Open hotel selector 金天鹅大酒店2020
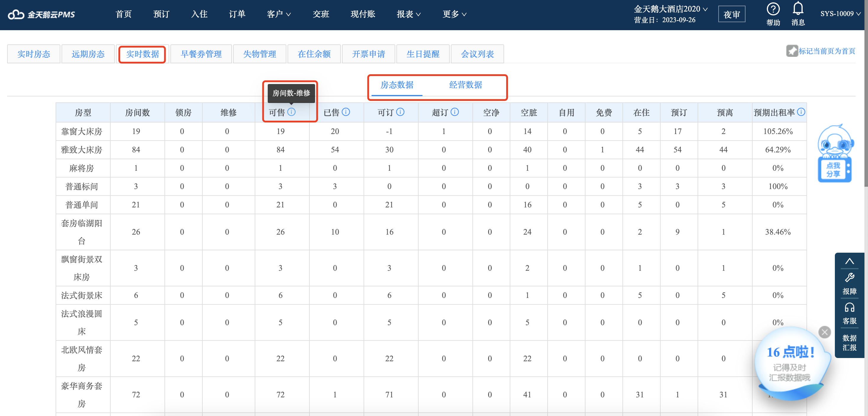868x416 pixels. coord(671,9)
